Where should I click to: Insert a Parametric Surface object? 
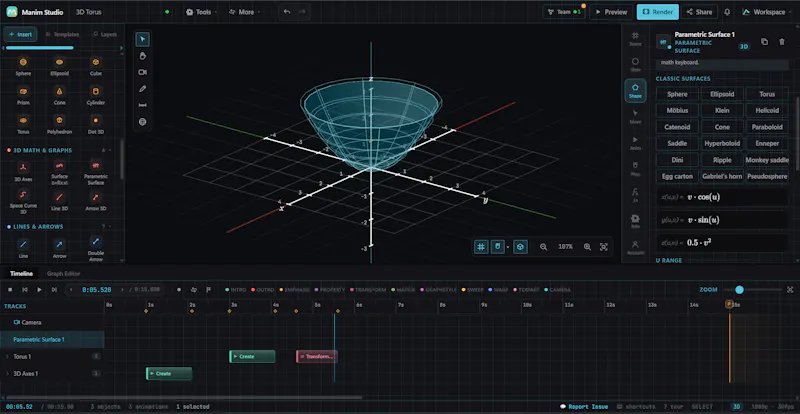pos(95,172)
